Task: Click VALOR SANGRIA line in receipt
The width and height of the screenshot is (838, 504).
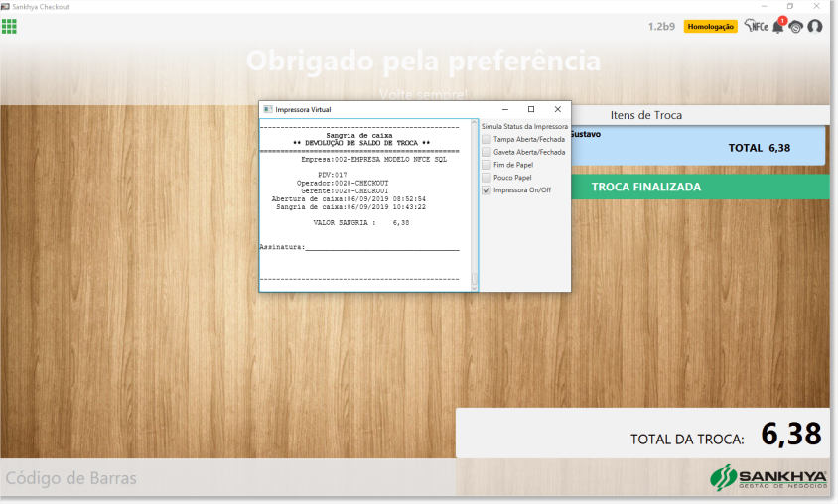Action: click(361, 223)
